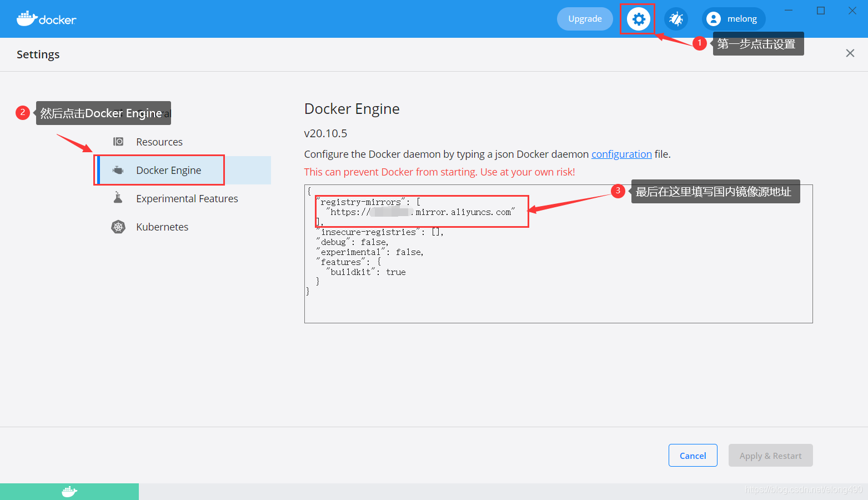Select the Docker Engine tab

click(183, 170)
